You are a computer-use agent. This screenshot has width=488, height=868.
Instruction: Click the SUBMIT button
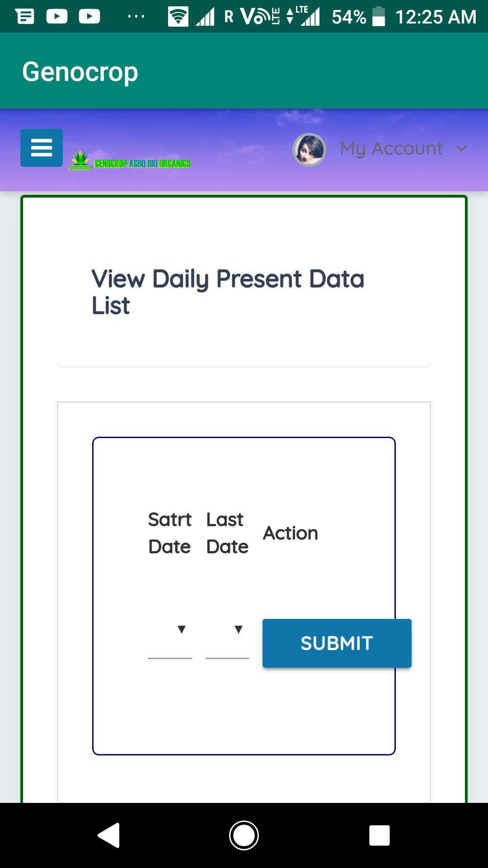(x=337, y=643)
